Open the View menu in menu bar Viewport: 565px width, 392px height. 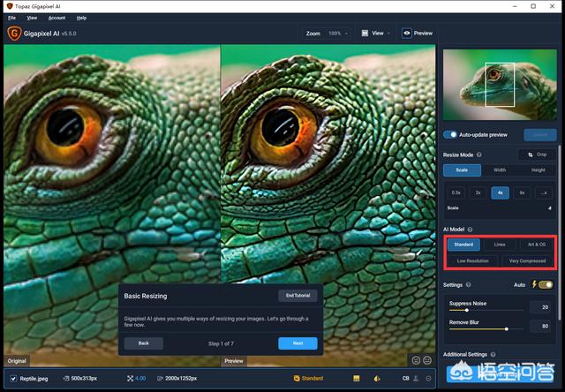32,18
